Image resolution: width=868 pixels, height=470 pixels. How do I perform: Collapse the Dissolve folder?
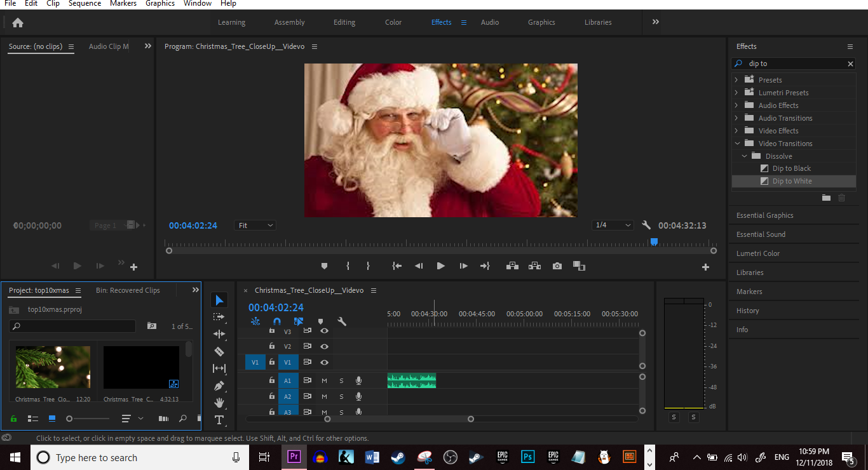click(745, 156)
